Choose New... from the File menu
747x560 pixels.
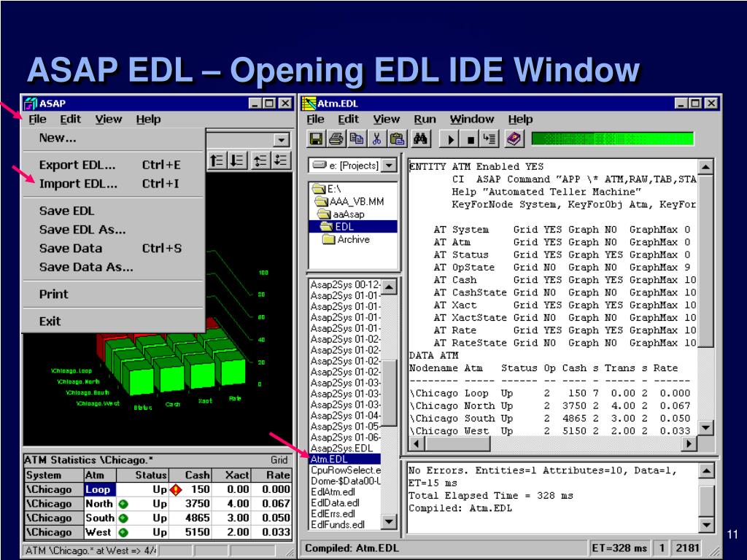[113, 138]
